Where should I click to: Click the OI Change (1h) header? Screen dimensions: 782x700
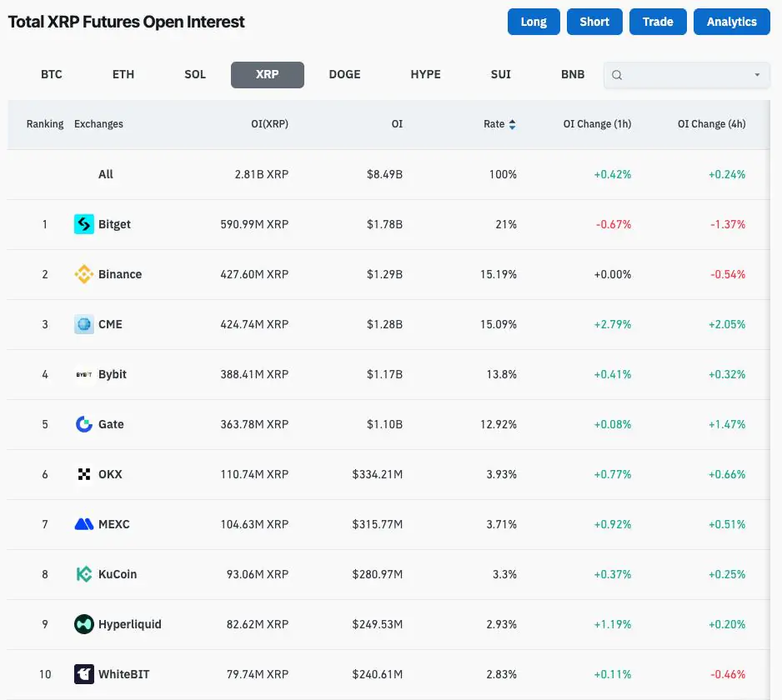click(597, 124)
